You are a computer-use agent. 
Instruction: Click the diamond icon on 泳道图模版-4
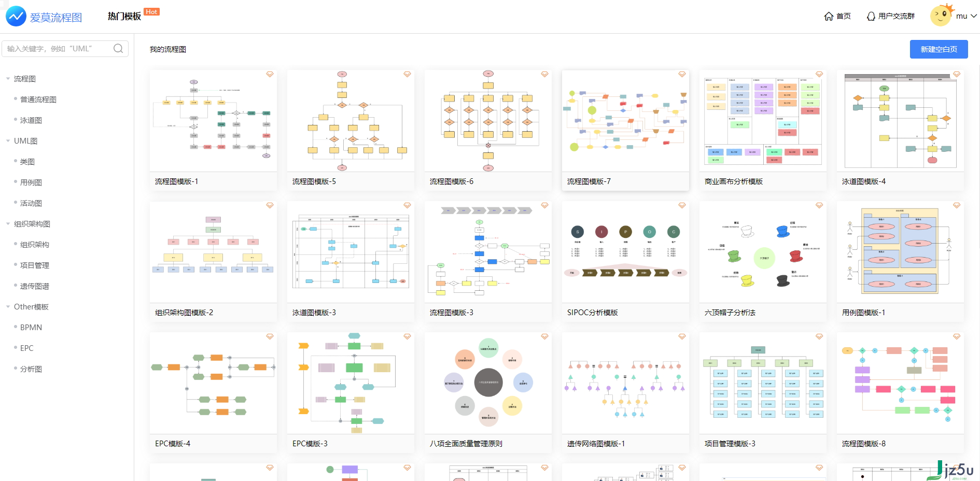957,74
